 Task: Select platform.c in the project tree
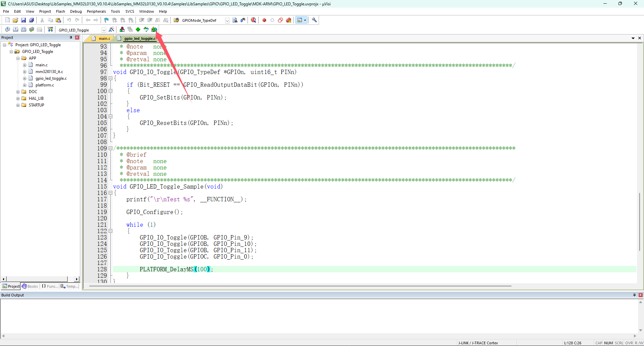(x=45, y=85)
